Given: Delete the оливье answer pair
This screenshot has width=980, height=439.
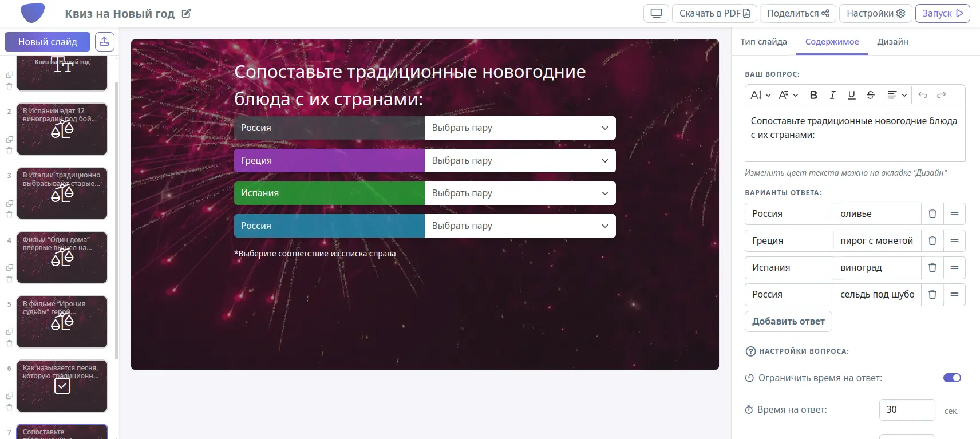Looking at the screenshot, I should coord(932,213).
